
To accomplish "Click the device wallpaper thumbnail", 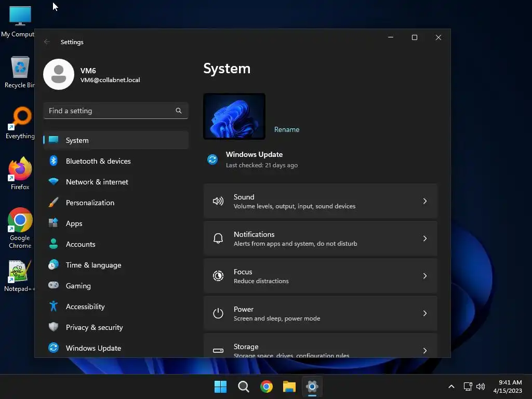I will 234,116.
